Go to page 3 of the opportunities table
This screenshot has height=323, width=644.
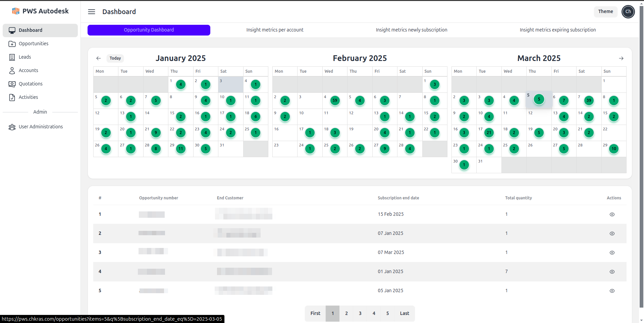tap(360, 313)
